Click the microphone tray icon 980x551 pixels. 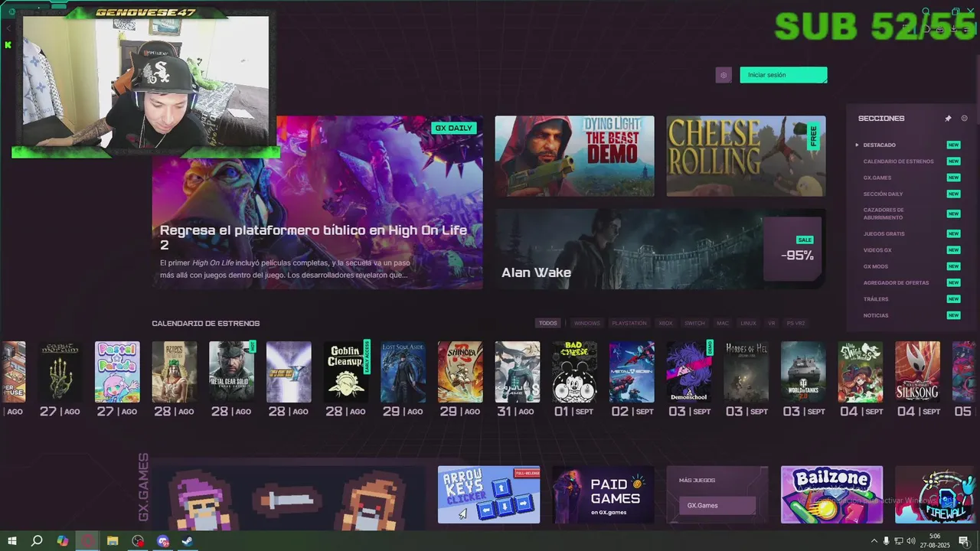tap(887, 541)
